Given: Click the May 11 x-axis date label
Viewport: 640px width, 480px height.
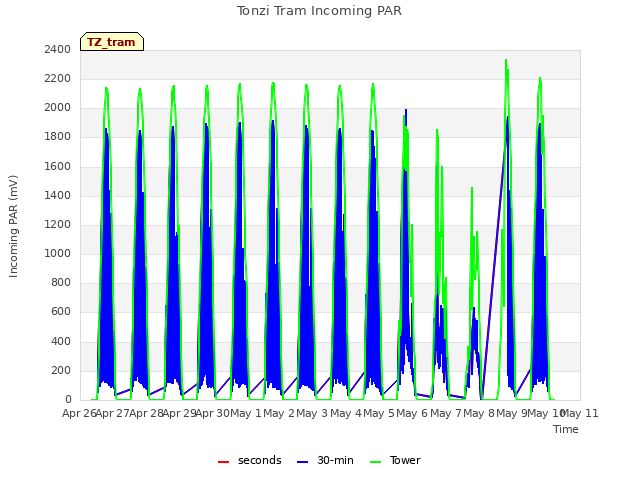Looking at the screenshot, I should pyautogui.click(x=580, y=413).
